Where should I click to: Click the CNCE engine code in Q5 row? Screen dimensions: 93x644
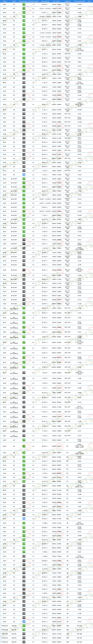tap(79, 540)
